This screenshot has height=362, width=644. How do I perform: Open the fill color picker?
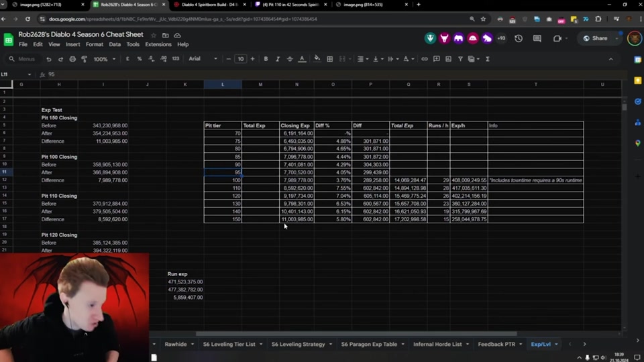coord(317,59)
